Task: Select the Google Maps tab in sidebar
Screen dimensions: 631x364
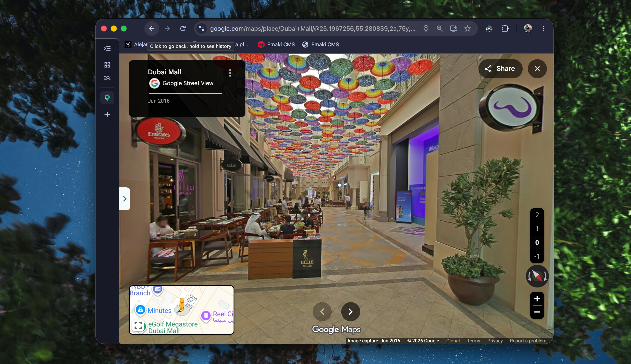Action: 107,97
